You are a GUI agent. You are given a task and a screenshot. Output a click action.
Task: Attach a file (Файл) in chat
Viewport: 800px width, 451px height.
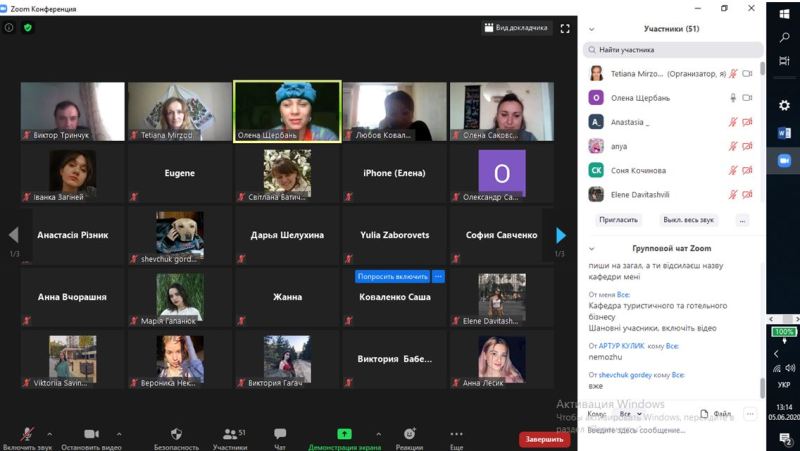716,414
